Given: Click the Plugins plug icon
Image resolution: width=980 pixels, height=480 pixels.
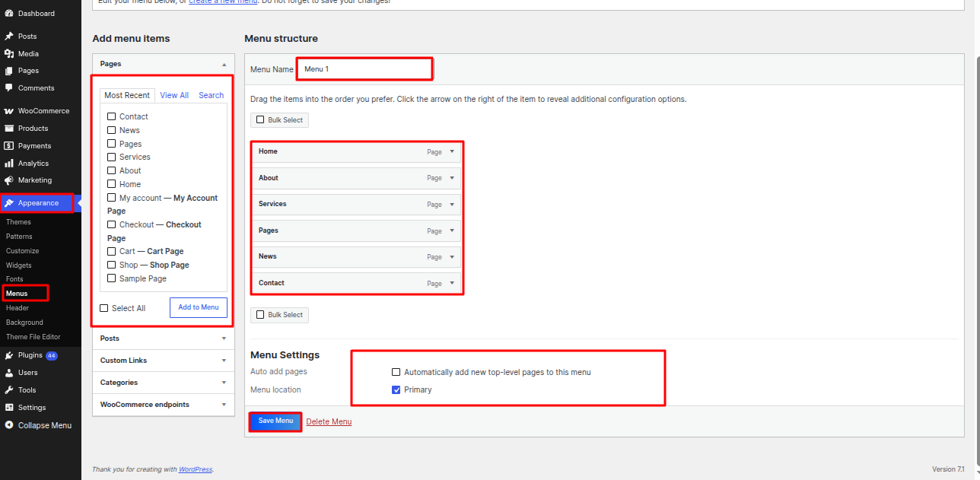Looking at the screenshot, I should coord(9,355).
